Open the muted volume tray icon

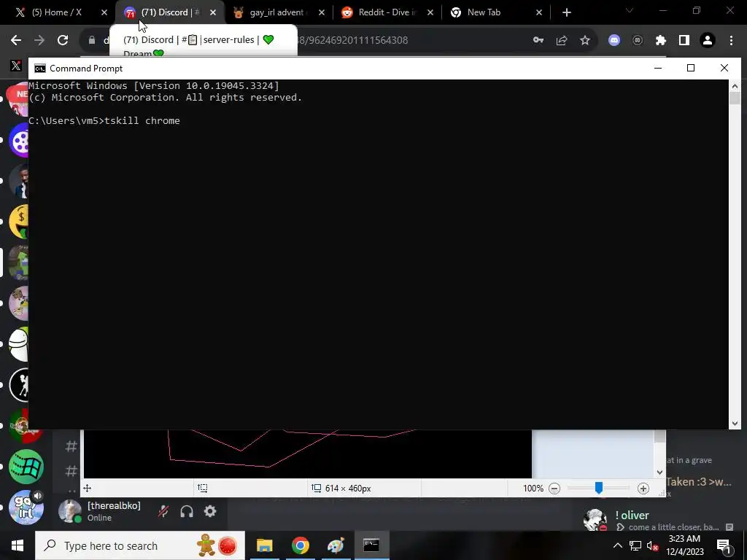coord(653,545)
